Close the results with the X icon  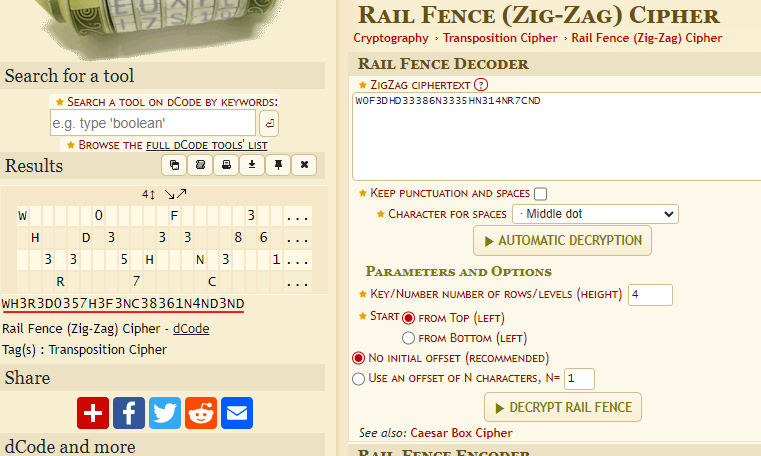(304, 165)
